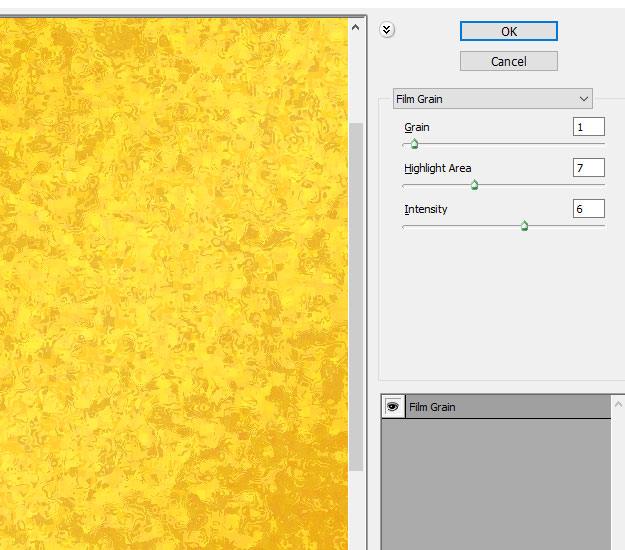The width and height of the screenshot is (625, 550).
Task: Focus the Highlight Area value field
Action: tap(588, 168)
